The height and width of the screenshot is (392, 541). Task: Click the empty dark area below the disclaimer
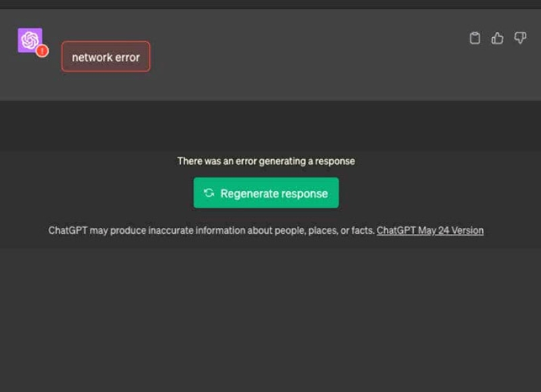[x=270, y=318]
